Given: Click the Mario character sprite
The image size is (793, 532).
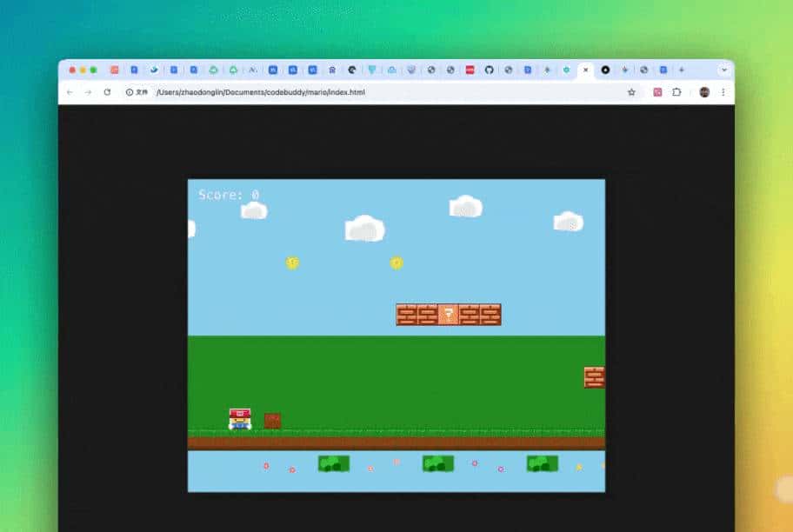Looking at the screenshot, I should click(240, 419).
